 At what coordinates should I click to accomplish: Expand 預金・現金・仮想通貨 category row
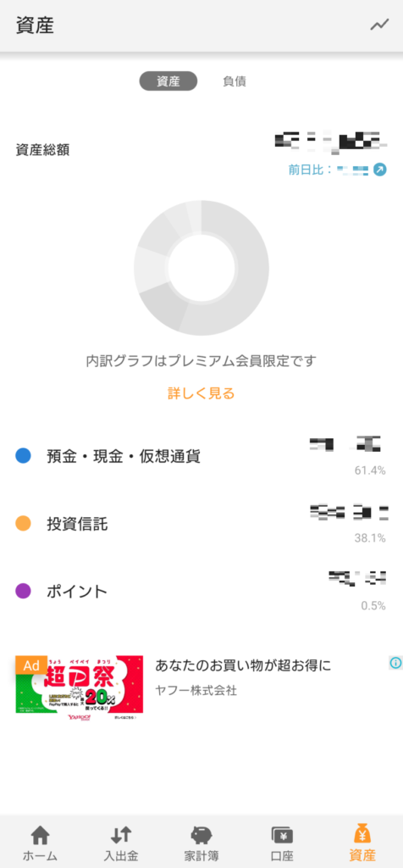pos(201,457)
